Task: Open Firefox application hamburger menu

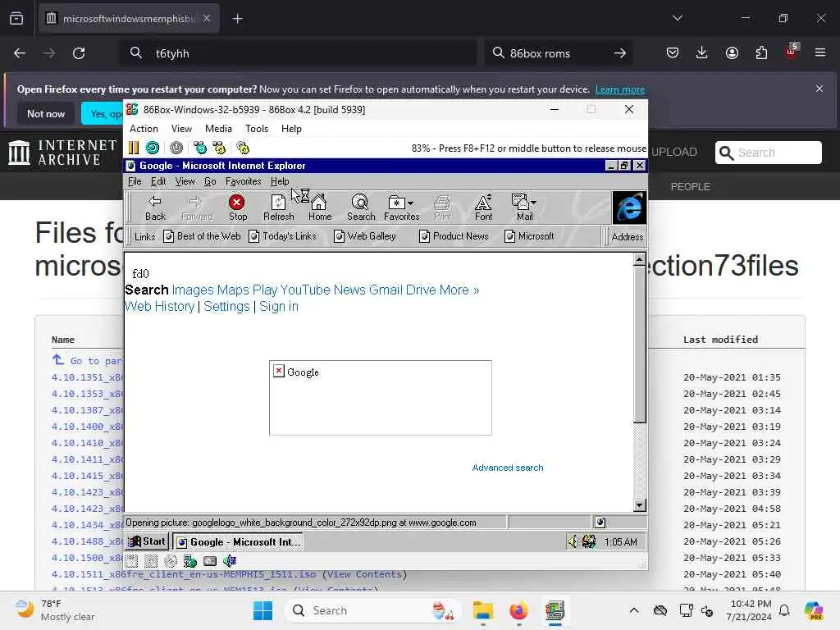Action: pyautogui.click(x=820, y=52)
